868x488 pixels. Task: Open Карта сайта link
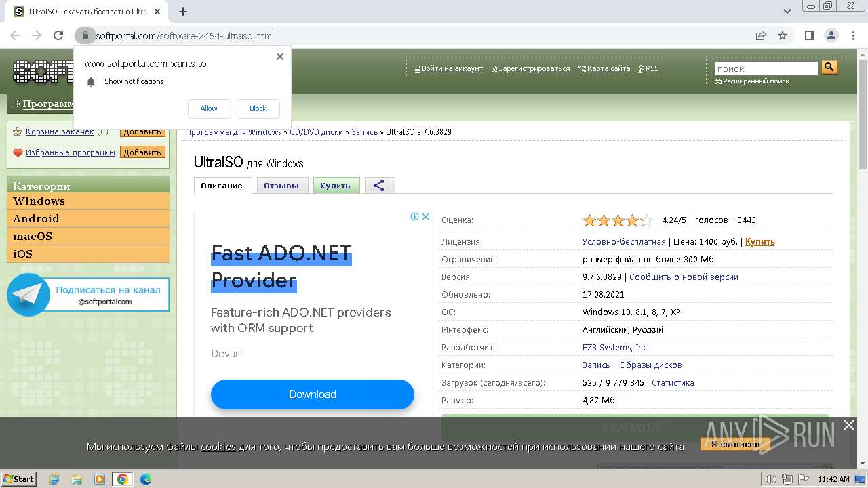pyautogui.click(x=608, y=68)
